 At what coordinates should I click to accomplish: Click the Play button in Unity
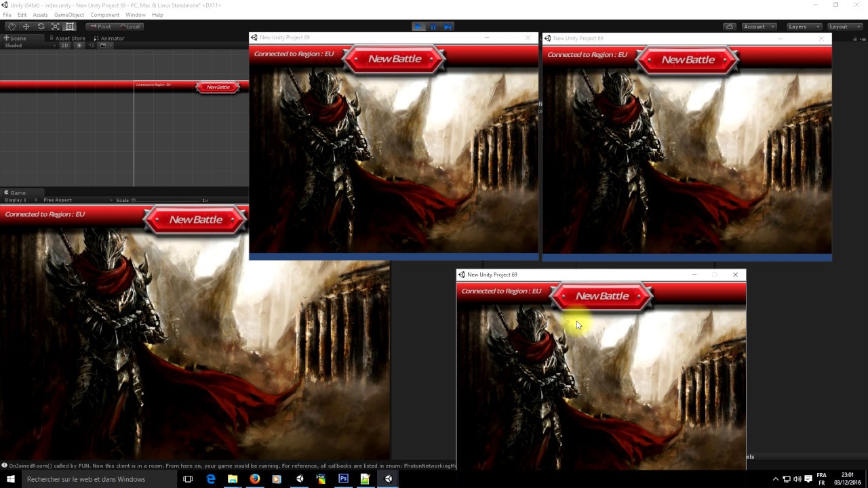pos(418,26)
